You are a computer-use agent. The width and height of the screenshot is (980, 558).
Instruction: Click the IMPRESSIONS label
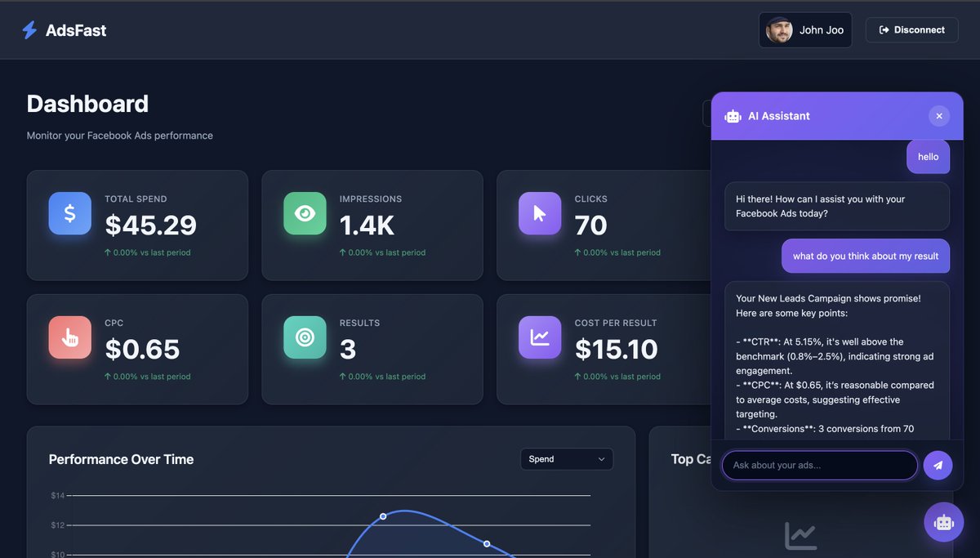(x=371, y=199)
